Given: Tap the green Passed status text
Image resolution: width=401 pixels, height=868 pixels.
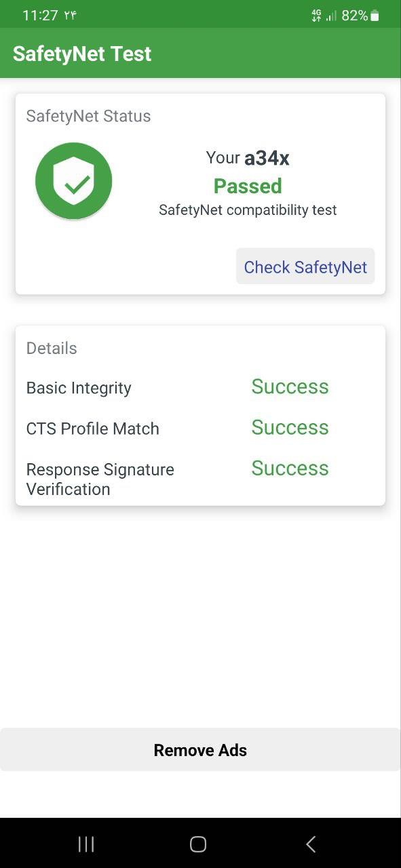Looking at the screenshot, I should 248,186.
